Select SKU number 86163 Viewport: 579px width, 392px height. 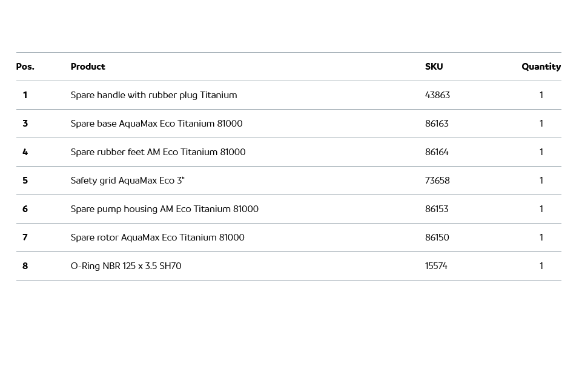tap(437, 124)
